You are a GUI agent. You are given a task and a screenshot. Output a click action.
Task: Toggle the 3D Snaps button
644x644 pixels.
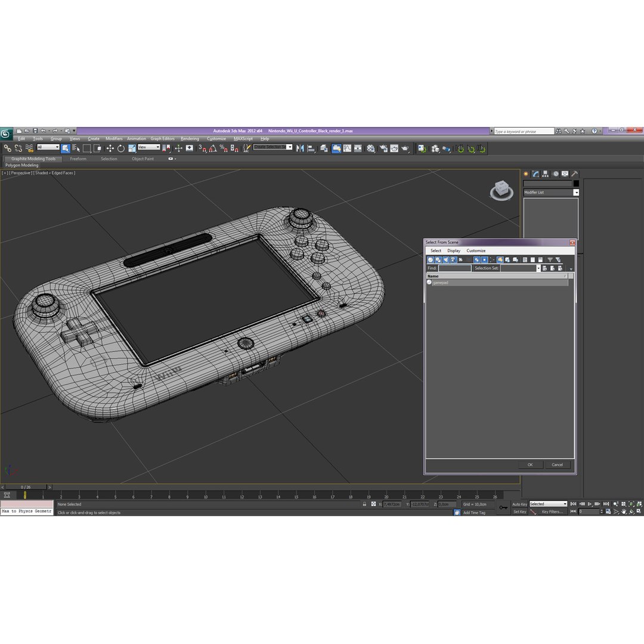click(202, 148)
